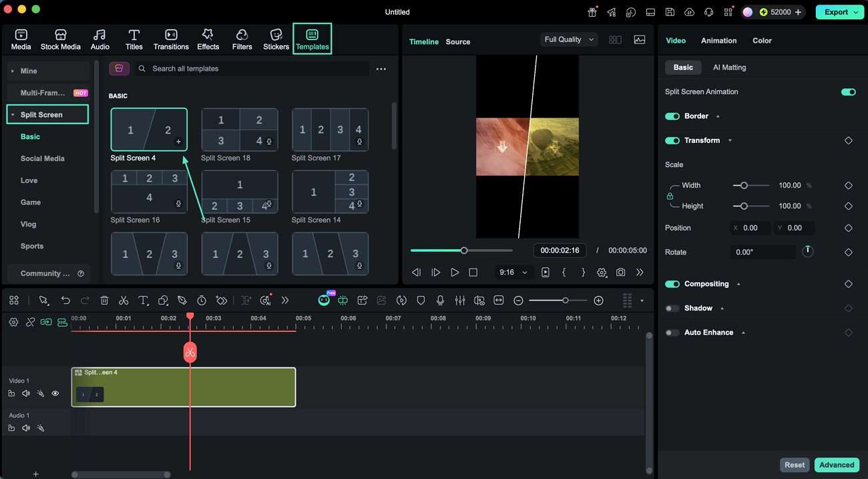The width and height of the screenshot is (868, 479).
Task: Expand the Shadow section arrow
Action: pos(722,308)
